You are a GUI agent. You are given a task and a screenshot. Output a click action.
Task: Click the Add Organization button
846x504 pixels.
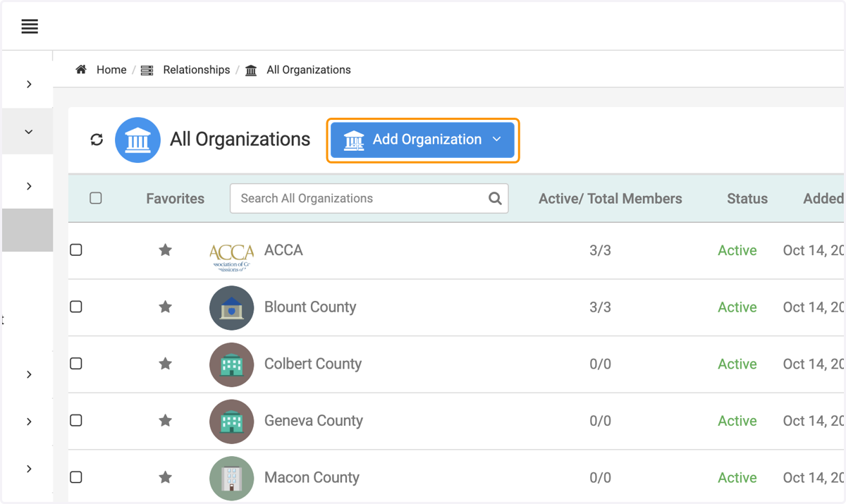click(422, 140)
